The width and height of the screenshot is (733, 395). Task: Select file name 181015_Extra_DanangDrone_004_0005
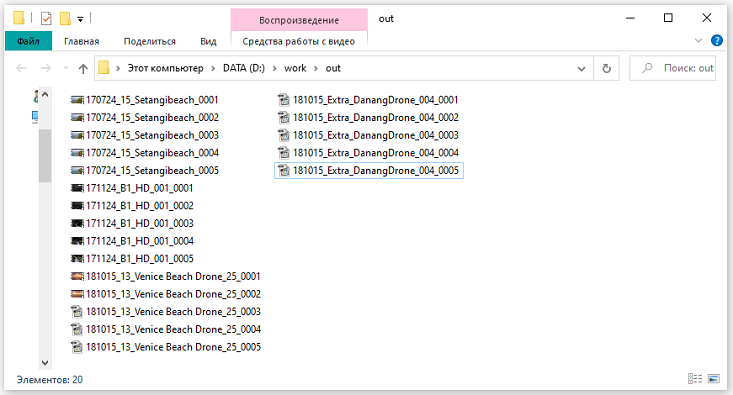click(x=375, y=171)
